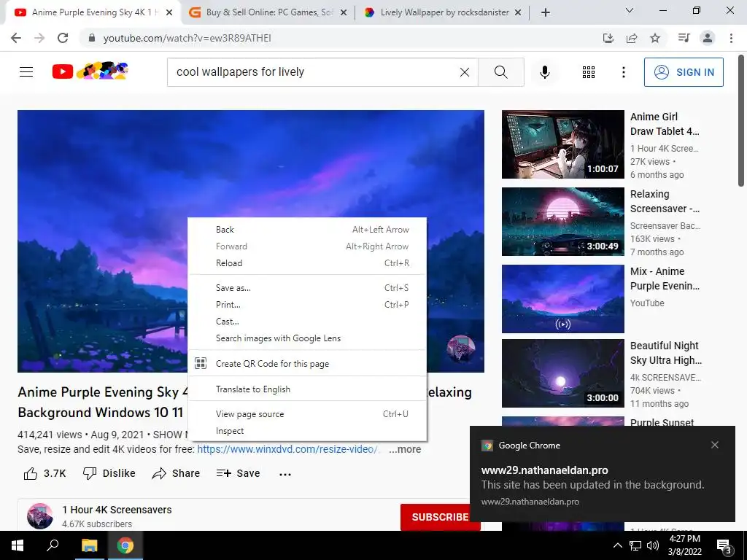Share this page icon in address bar
The height and width of the screenshot is (560, 747).
tap(632, 38)
